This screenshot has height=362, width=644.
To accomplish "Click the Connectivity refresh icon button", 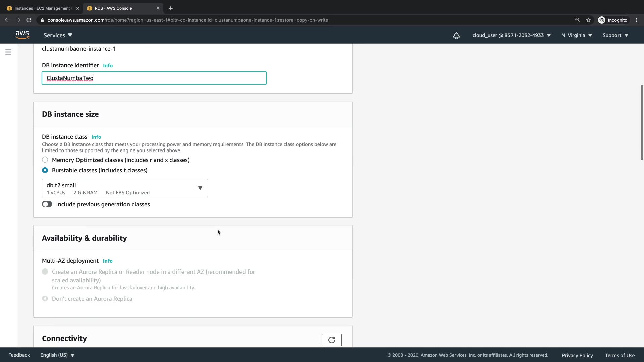I will click(x=331, y=340).
